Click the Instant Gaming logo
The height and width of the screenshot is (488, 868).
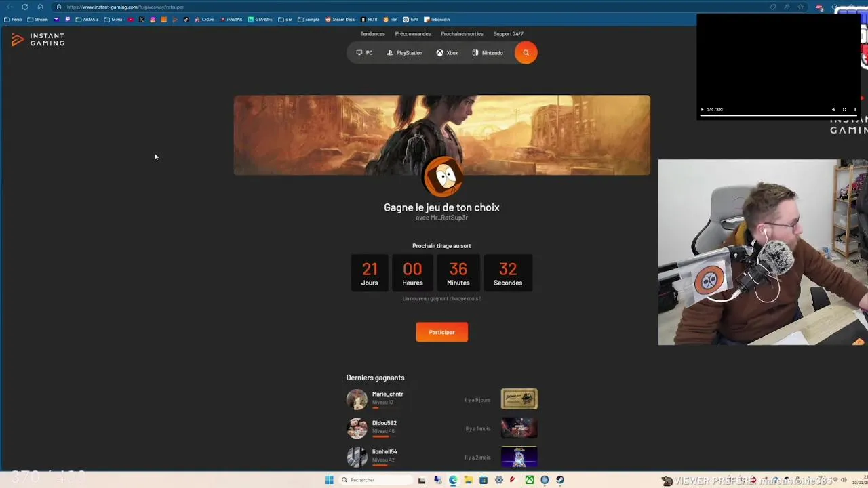(x=38, y=40)
